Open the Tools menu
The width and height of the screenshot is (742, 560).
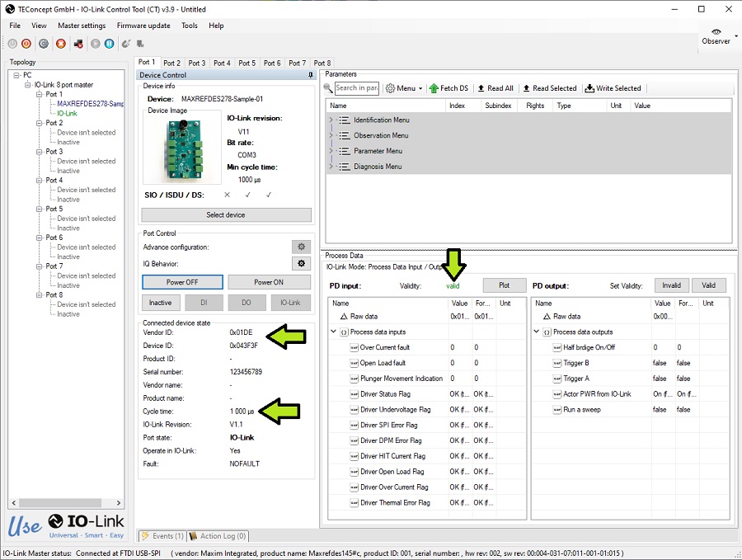tap(190, 26)
